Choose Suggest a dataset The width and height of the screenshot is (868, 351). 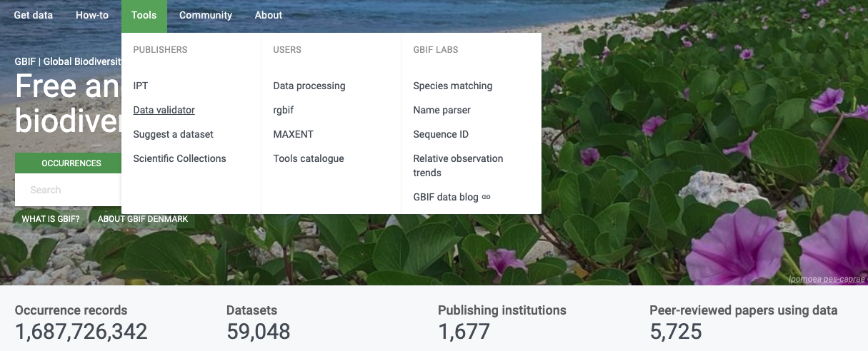click(x=173, y=134)
